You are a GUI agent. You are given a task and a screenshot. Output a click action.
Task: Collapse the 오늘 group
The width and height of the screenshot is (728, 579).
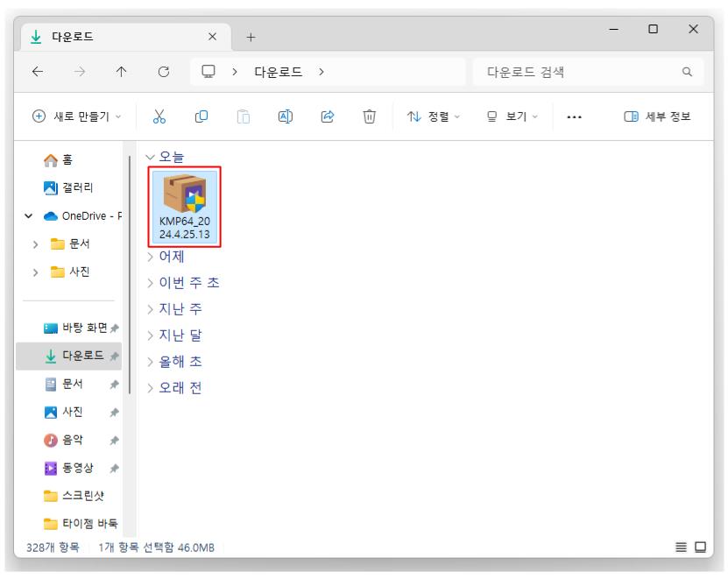click(150, 157)
